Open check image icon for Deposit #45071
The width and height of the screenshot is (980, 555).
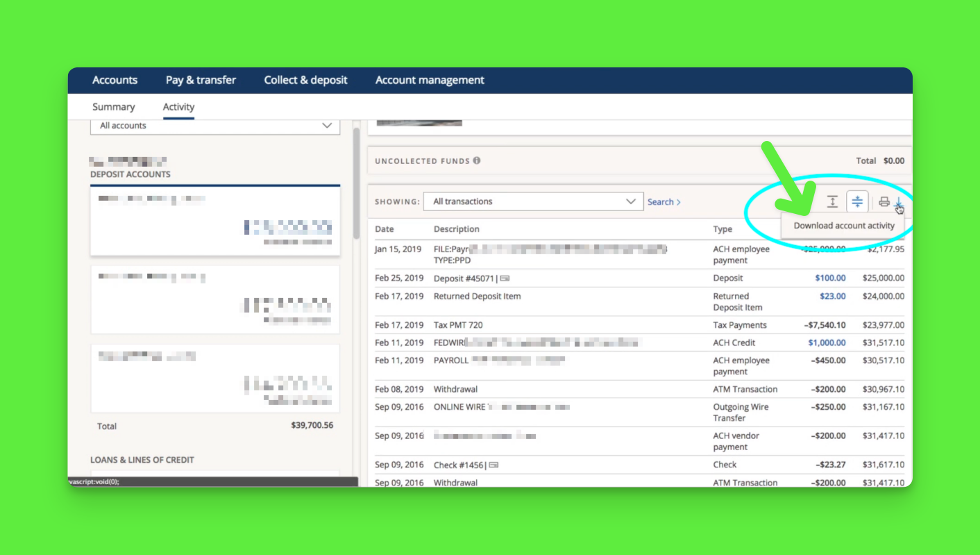coord(505,279)
